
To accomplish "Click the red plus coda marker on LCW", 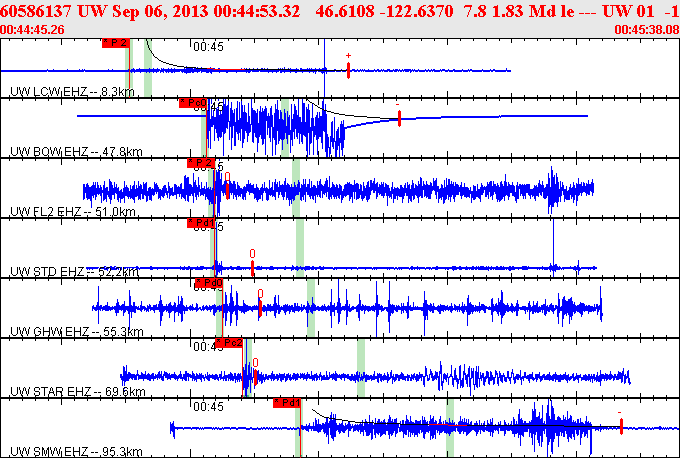I will coord(348,67).
